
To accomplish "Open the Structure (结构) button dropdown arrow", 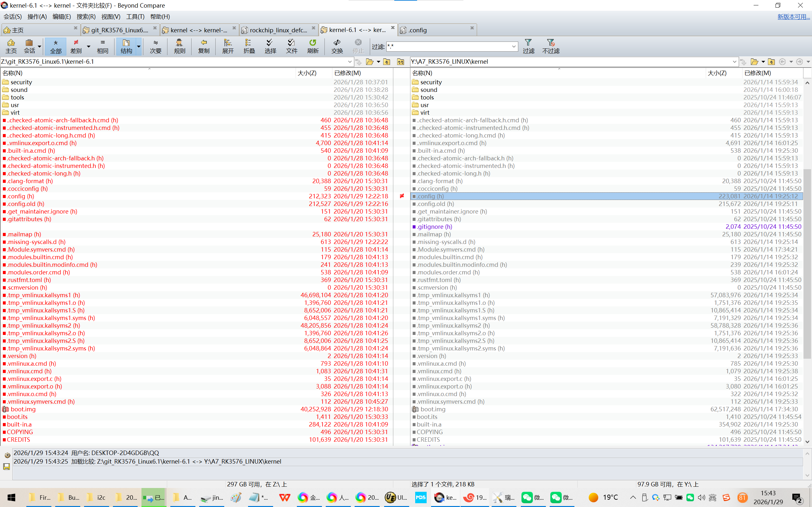I will click(x=139, y=47).
